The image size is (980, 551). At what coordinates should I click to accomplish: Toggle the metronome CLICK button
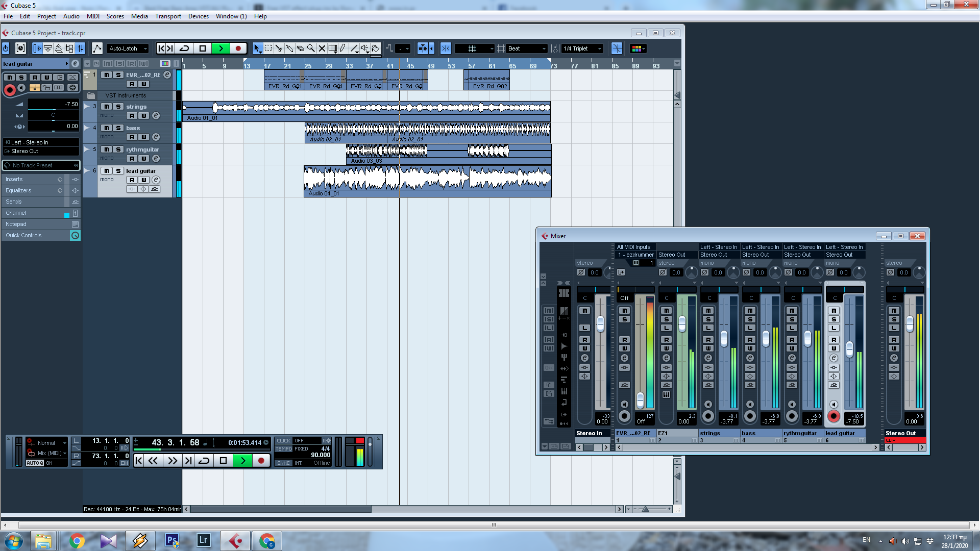[x=284, y=441]
